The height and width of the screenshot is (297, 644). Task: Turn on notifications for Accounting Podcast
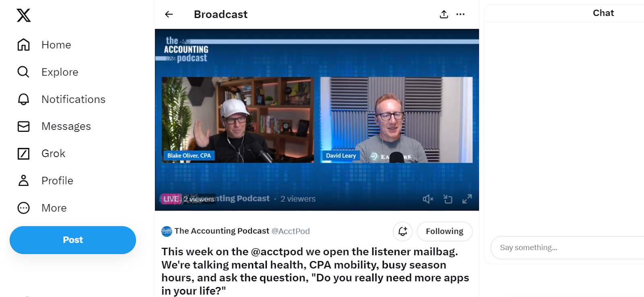pos(402,231)
